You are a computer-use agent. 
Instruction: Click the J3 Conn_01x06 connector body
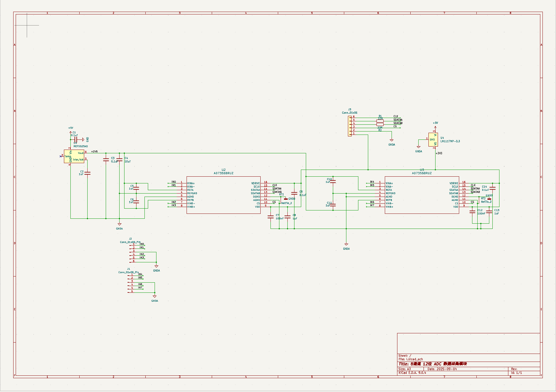tap(350, 126)
